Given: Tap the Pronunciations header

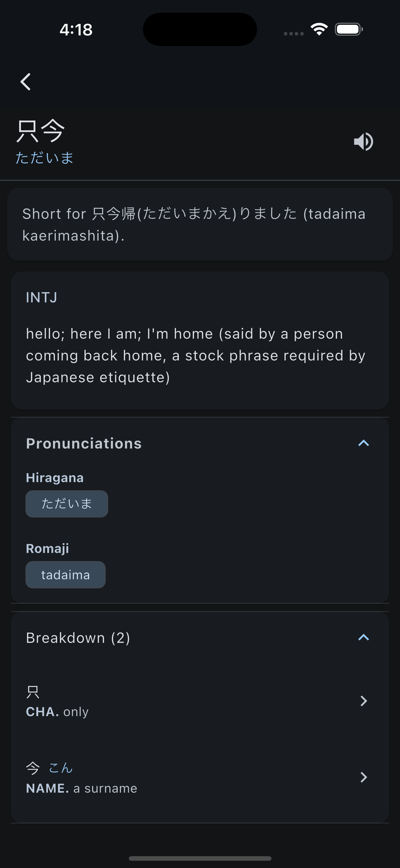Looking at the screenshot, I should (x=84, y=443).
